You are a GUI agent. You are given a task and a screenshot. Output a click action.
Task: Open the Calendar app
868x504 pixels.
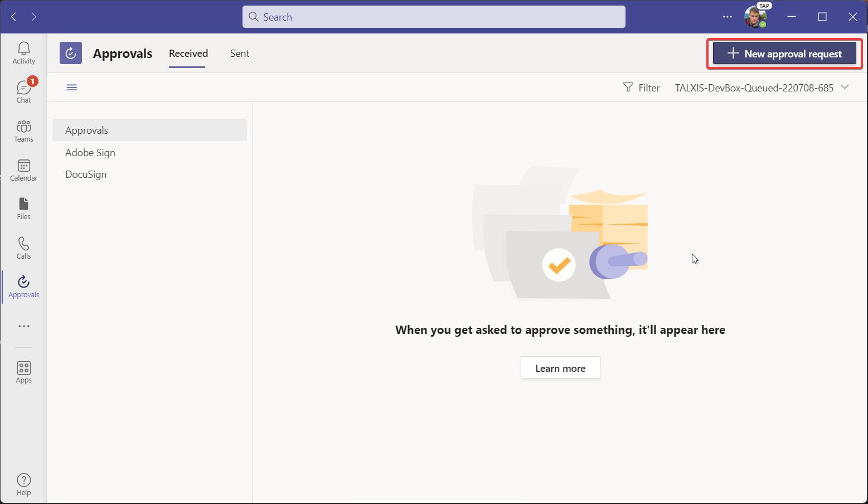[x=23, y=170]
